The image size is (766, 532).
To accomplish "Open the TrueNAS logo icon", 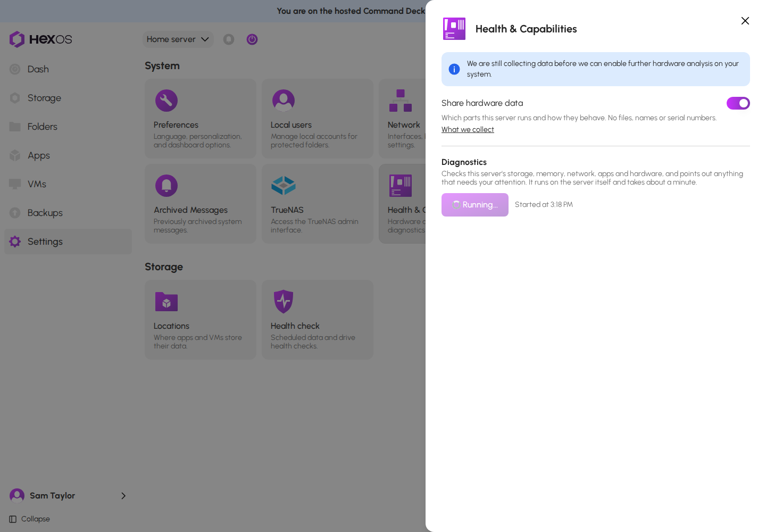I will pos(284,186).
